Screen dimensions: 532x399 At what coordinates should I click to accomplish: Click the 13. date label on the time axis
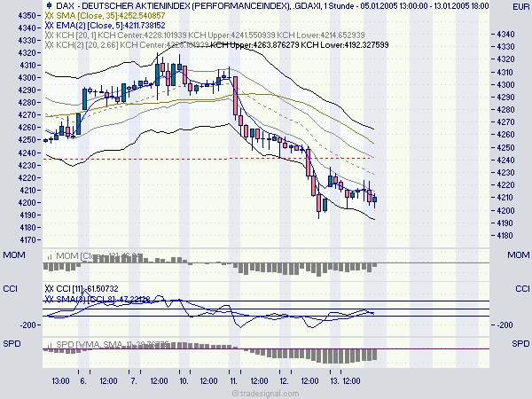pos(334,381)
